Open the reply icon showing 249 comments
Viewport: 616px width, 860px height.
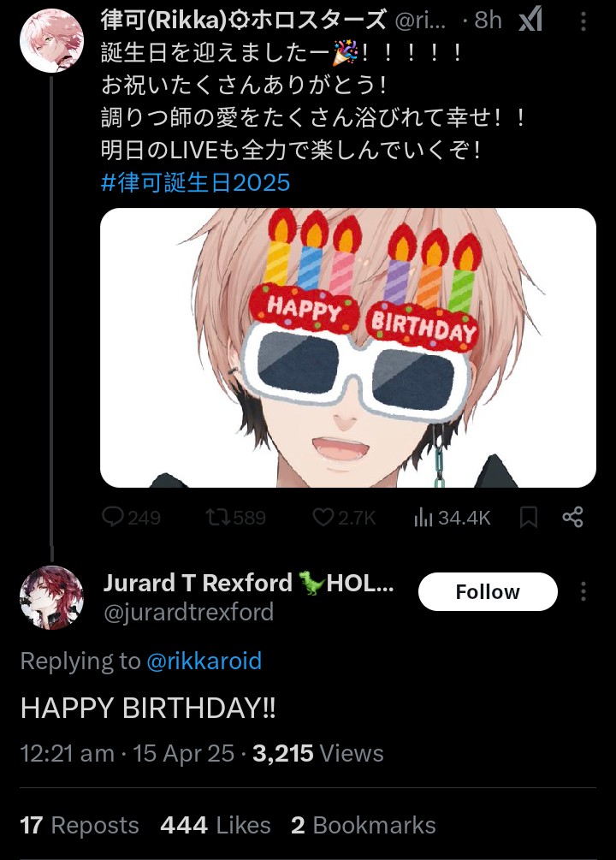pyautogui.click(x=113, y=517)
